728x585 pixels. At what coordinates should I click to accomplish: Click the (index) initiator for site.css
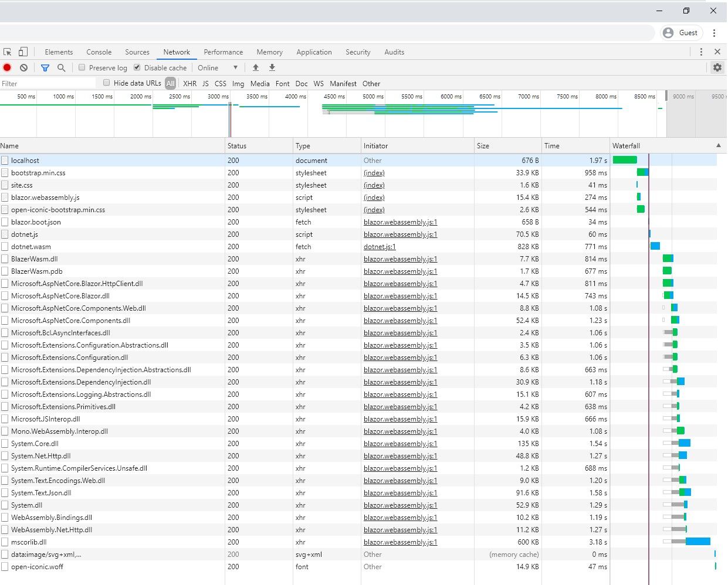[374, 185]
